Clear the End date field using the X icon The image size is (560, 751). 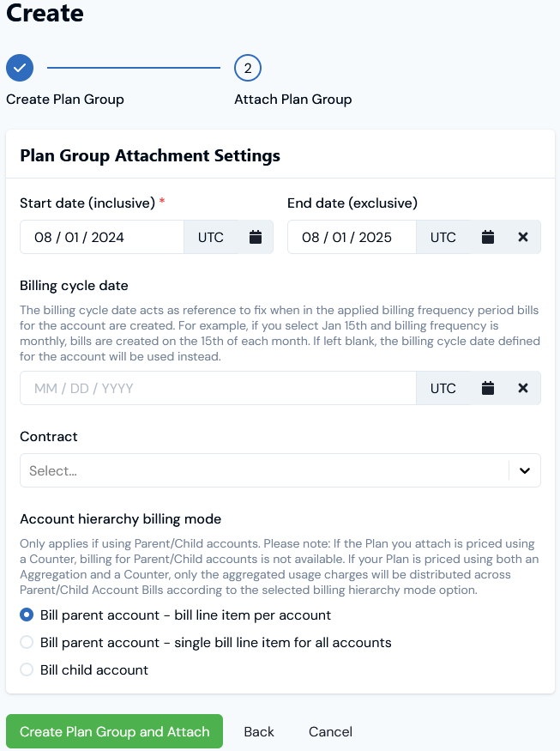pyautogui.click(x=523, y=237)
